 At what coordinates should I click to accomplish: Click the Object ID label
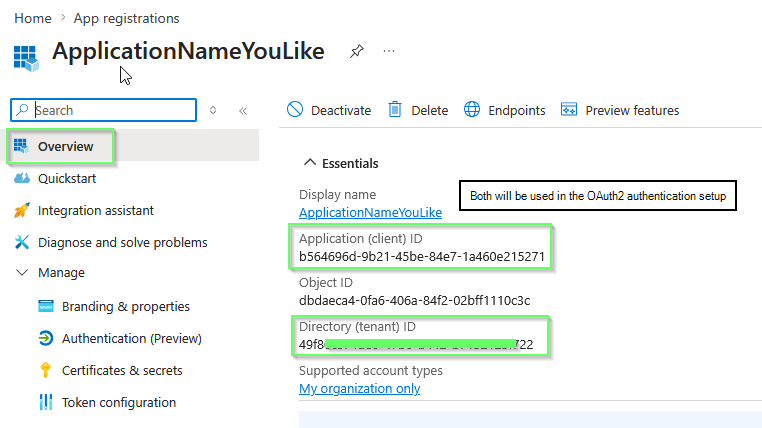pyautogui.click(x=326, y=283)
